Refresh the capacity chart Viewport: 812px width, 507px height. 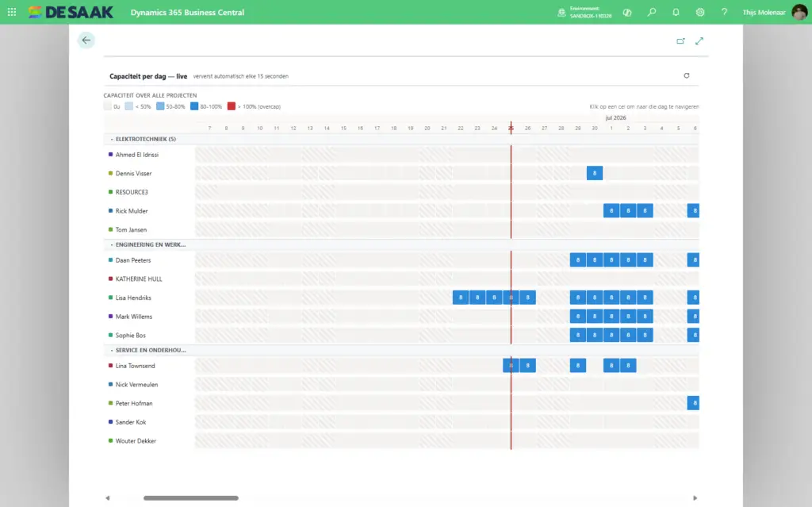pos(687,75)
